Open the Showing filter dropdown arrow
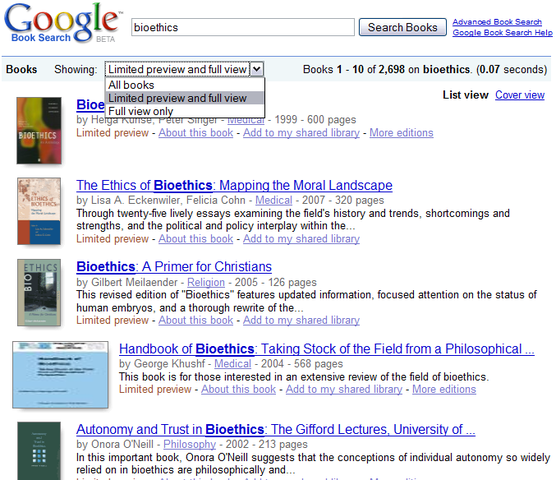Image resolution: width=556 pixels, height=480 pixels. pyautogui.click(x=257, y=69)
